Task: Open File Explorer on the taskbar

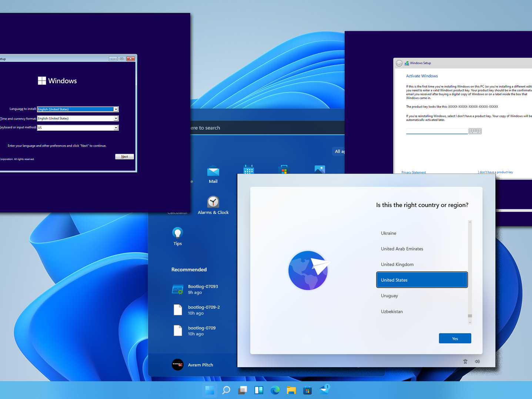Action: point(291,390)
